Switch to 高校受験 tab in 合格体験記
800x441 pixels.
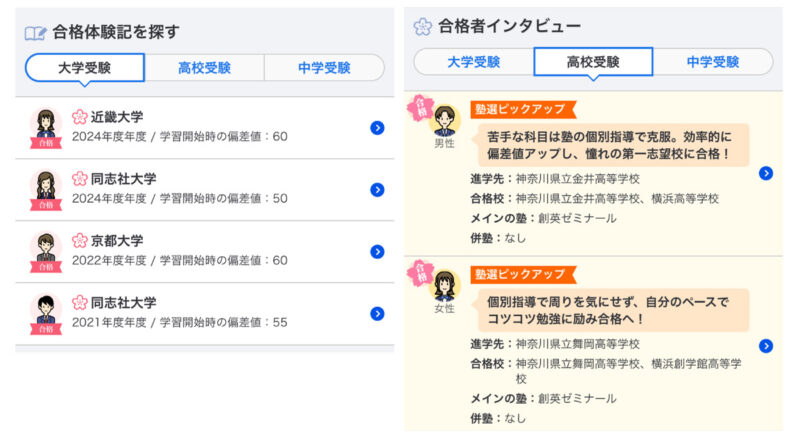click(x=205, y=68)
